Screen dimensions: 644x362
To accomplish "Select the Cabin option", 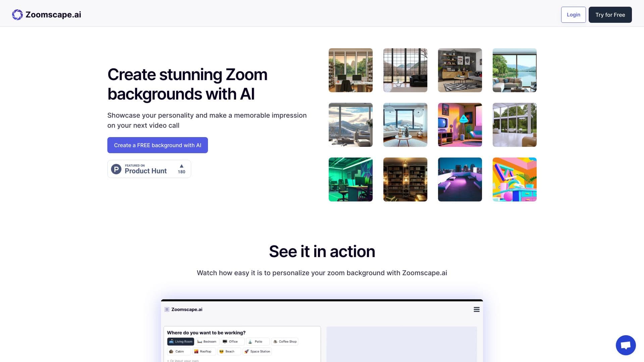I will pyautogui.click(x=179, y=352).
